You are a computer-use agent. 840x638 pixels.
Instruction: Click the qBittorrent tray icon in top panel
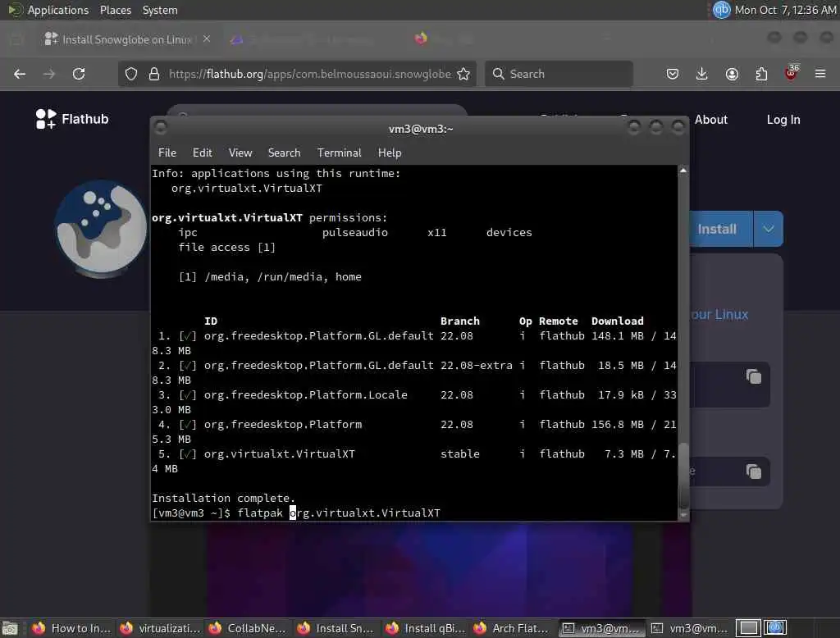(x=722, y=10)
